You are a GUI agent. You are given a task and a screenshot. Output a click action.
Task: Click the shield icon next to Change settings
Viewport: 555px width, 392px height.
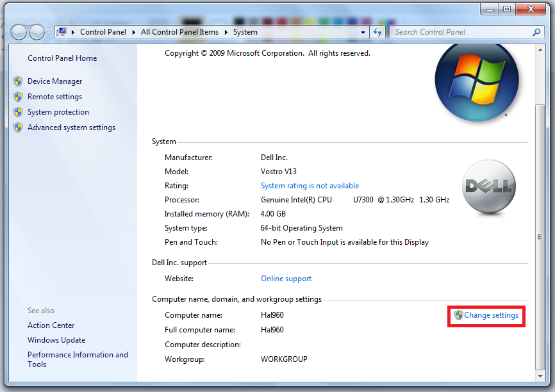[x=459, y=315]
